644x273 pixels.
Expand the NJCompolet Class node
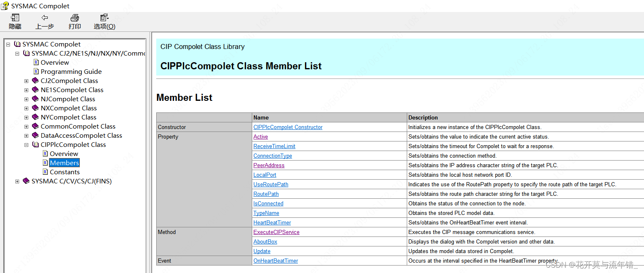pos(26,99)
